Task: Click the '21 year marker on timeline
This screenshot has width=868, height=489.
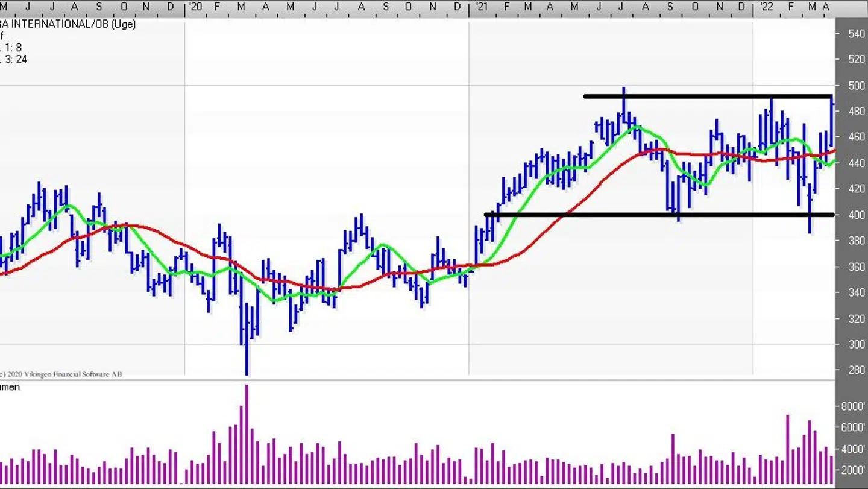Action: 480,7
